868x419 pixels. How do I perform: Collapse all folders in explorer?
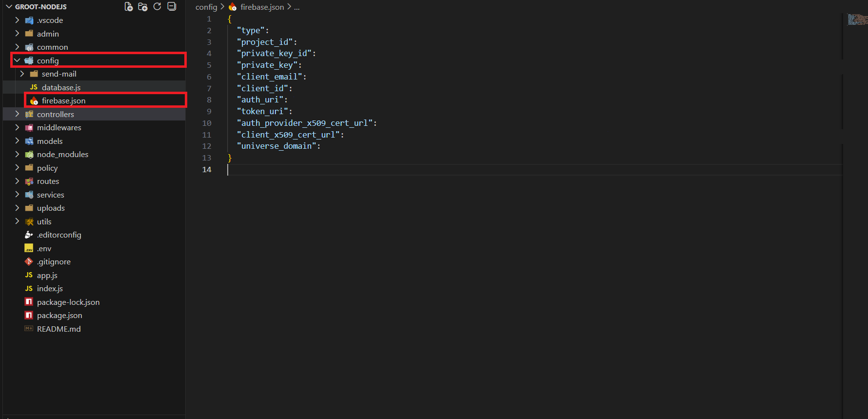tap(172, 7)
